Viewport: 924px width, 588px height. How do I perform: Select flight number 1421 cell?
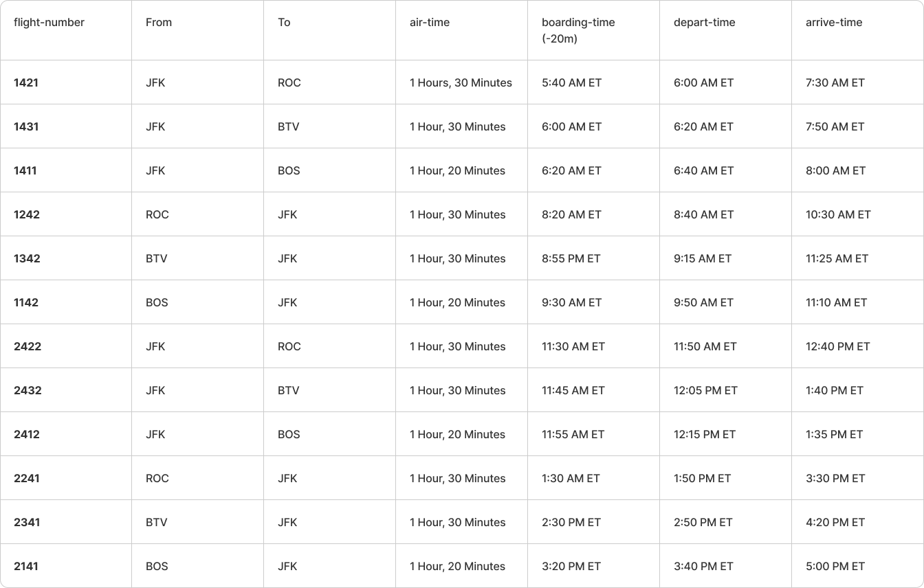coord(26,83)
